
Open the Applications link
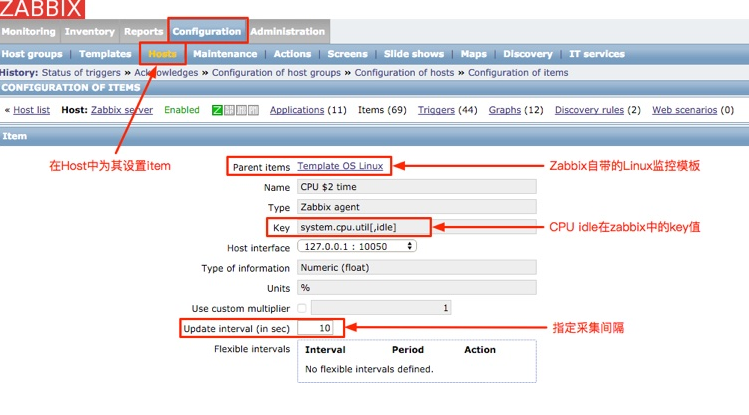(x=297, y=110)
